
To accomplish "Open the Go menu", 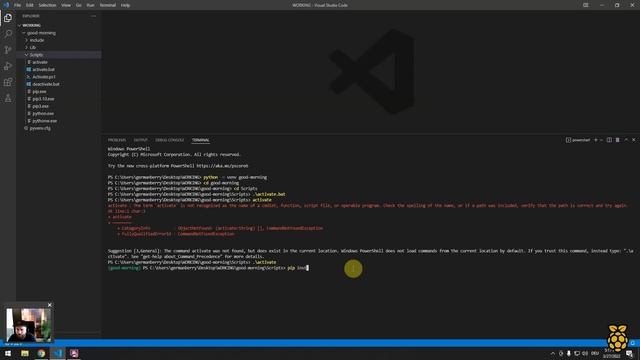I will pos(78,5).
